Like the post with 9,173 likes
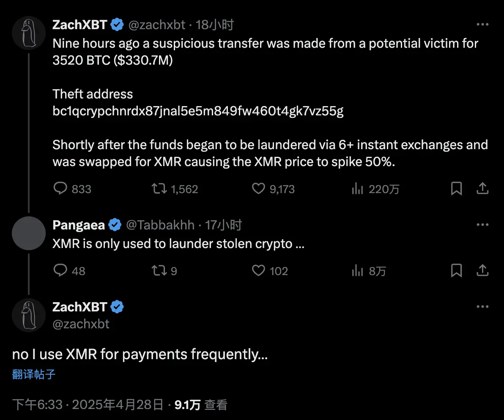This screenshot has width=504, height=420. [x=258, y=188]
